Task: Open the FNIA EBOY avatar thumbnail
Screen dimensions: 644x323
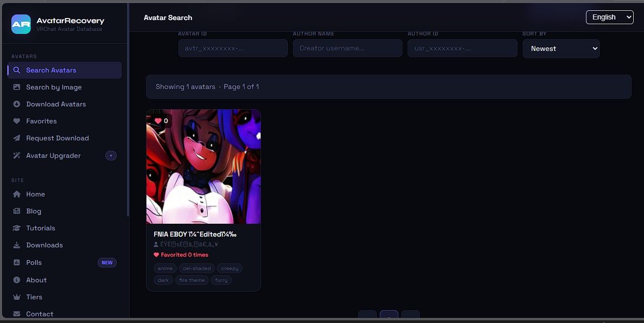Action: tap(204, 167)
